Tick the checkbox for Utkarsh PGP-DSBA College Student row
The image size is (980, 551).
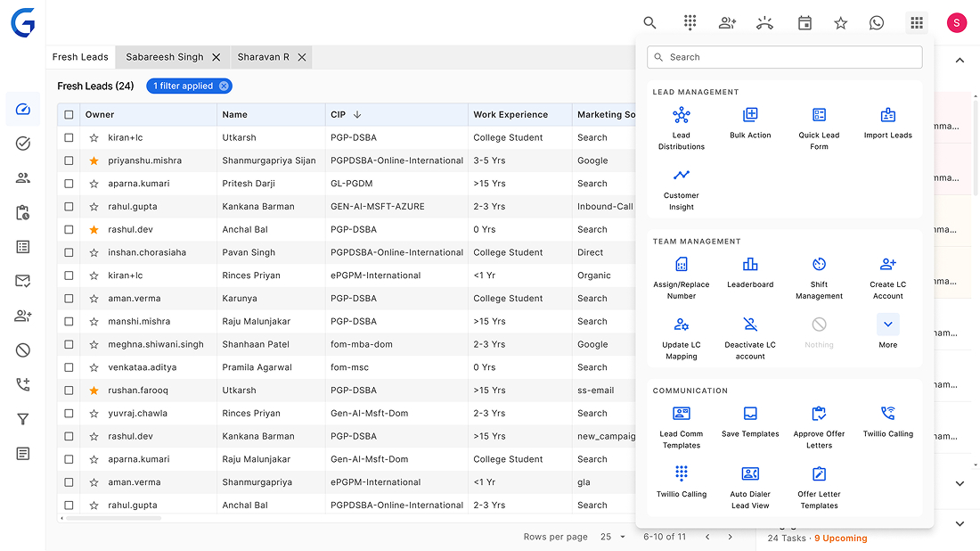69,138
